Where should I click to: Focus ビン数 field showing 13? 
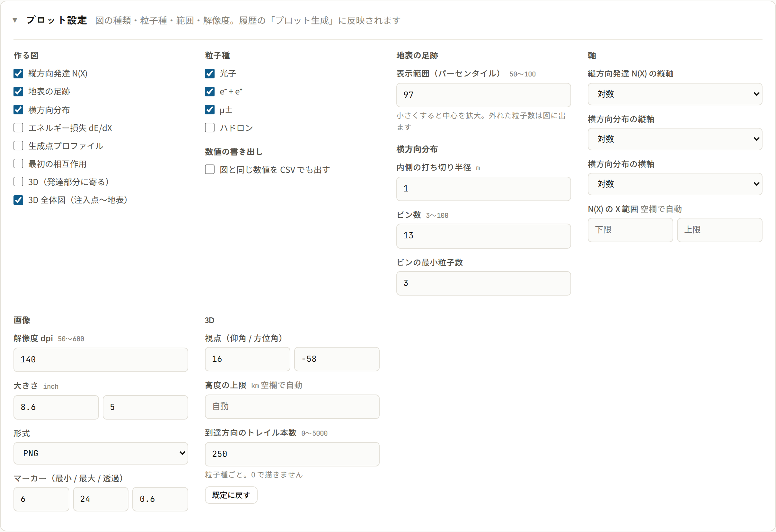[x=483, y=236]
